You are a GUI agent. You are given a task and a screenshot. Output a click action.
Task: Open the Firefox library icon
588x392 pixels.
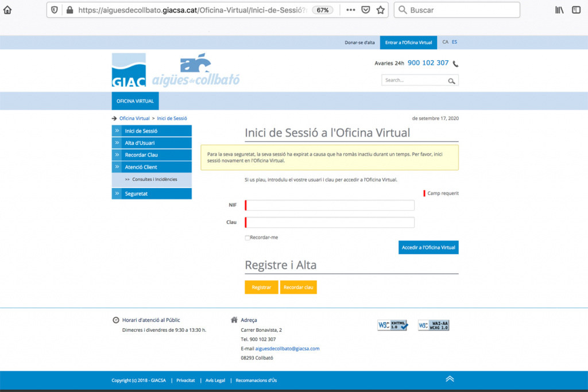pyautogui.click(x=559, y=10)
